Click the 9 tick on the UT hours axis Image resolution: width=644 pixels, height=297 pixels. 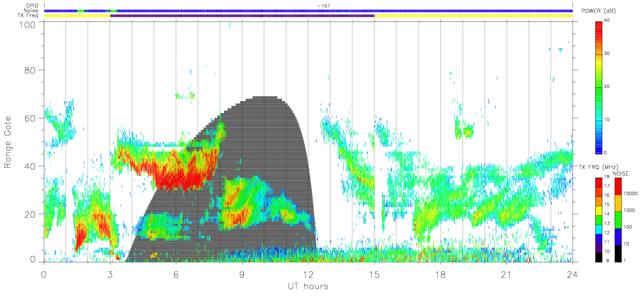(242, 274)
